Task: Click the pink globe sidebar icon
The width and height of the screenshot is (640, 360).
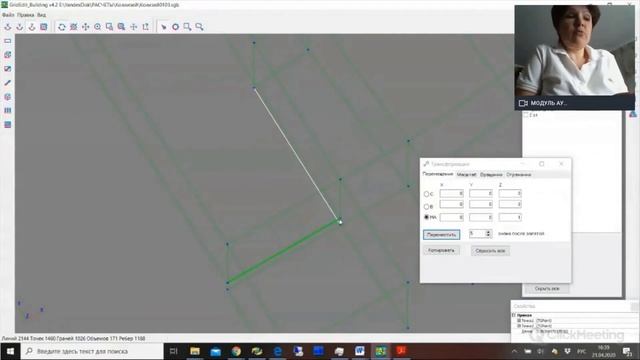Action: (x=7, y=97)
